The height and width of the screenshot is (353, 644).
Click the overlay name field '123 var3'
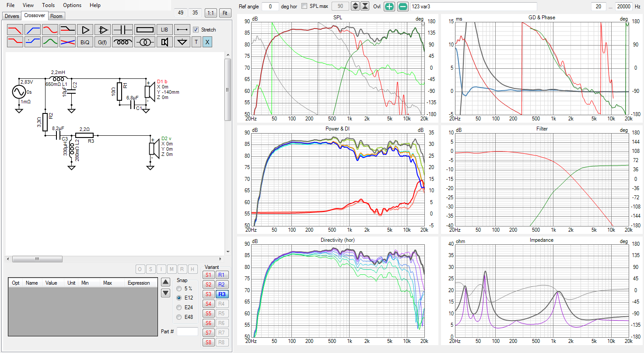point(473,6)
